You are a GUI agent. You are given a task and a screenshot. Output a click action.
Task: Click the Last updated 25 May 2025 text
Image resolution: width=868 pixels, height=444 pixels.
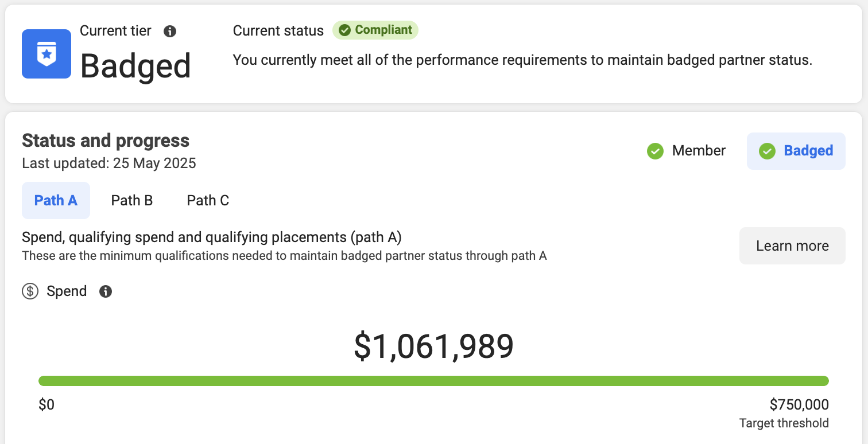[x=109, y=163]
